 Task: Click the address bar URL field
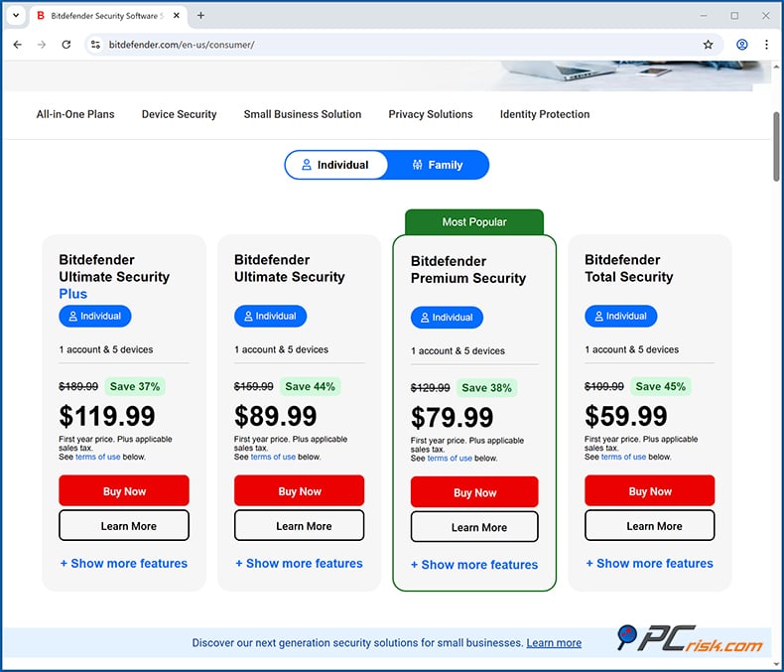point(403,45)
